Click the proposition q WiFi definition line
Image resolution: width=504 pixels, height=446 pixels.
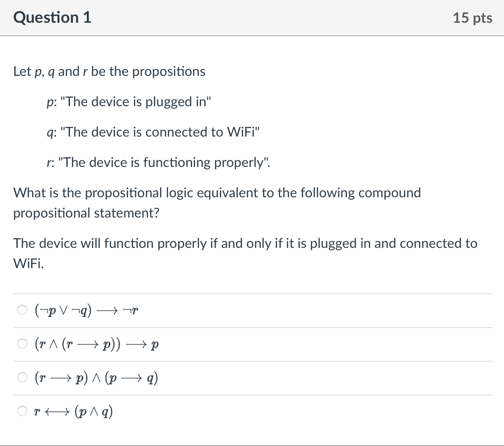click(x=153, y=132)
